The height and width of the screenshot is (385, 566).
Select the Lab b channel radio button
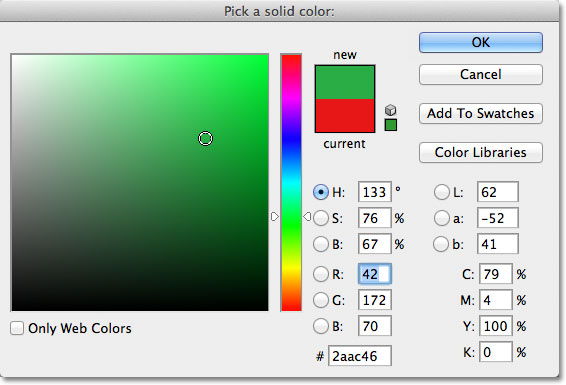coord(441,244)
